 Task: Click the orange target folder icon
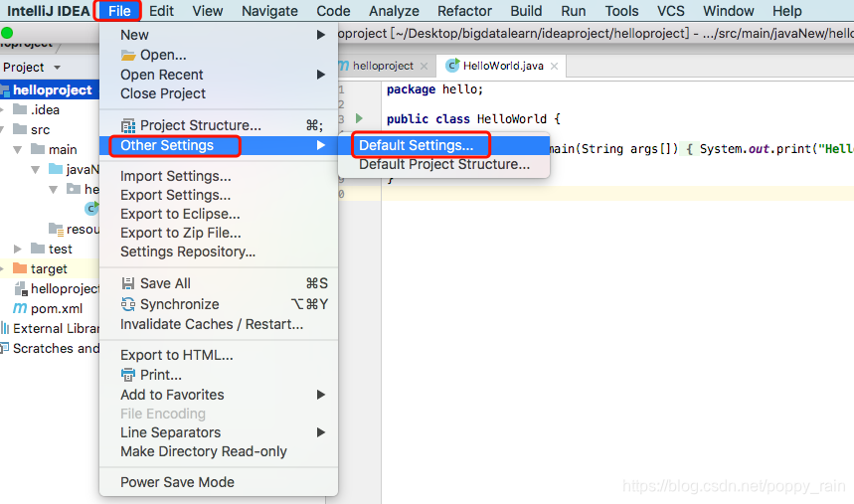[20, 268]
